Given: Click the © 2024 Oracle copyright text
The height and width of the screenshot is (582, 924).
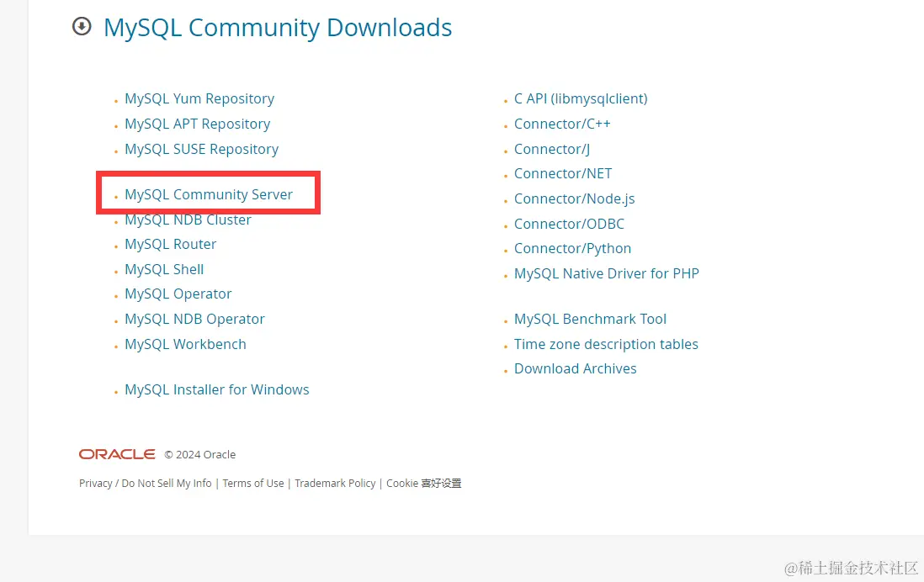Looking at the screenshot, I should tap(199, 455).
